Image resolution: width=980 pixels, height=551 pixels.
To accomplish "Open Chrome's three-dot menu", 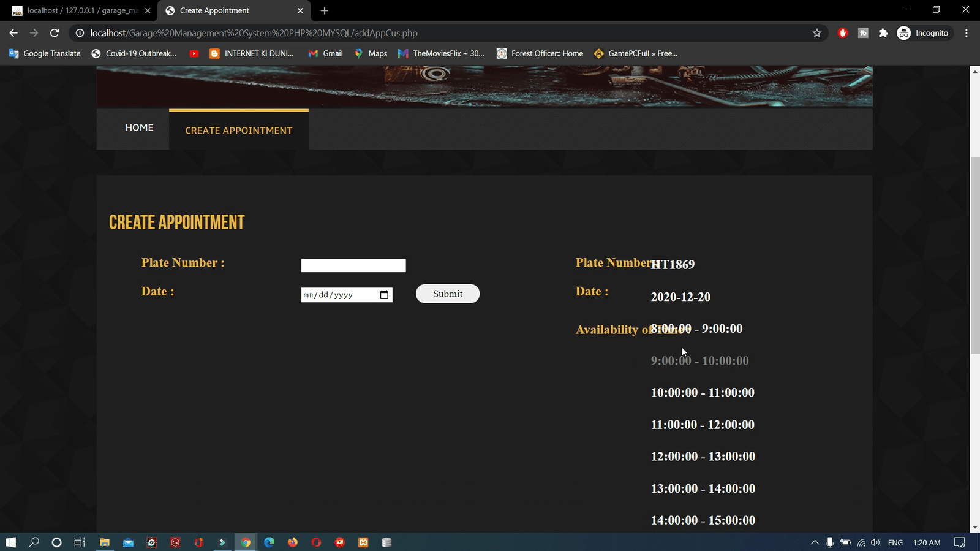I will pos(967,33).
